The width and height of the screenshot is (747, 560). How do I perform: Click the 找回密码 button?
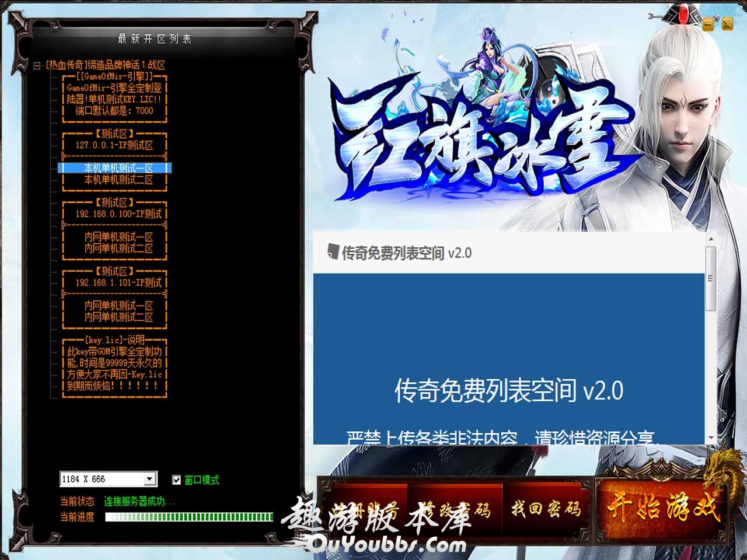pyautogui.click(x=546, y=509)
